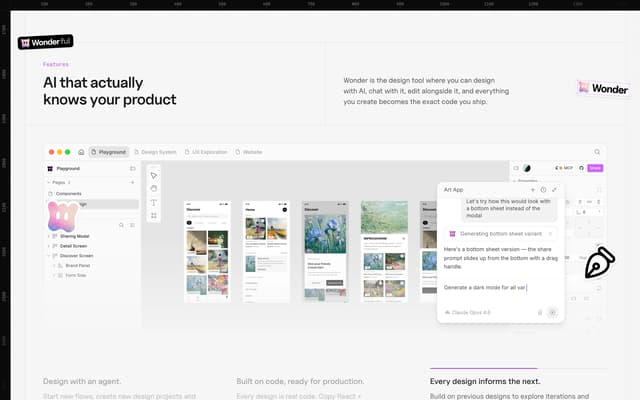Select the cursor Move tool

153,176
